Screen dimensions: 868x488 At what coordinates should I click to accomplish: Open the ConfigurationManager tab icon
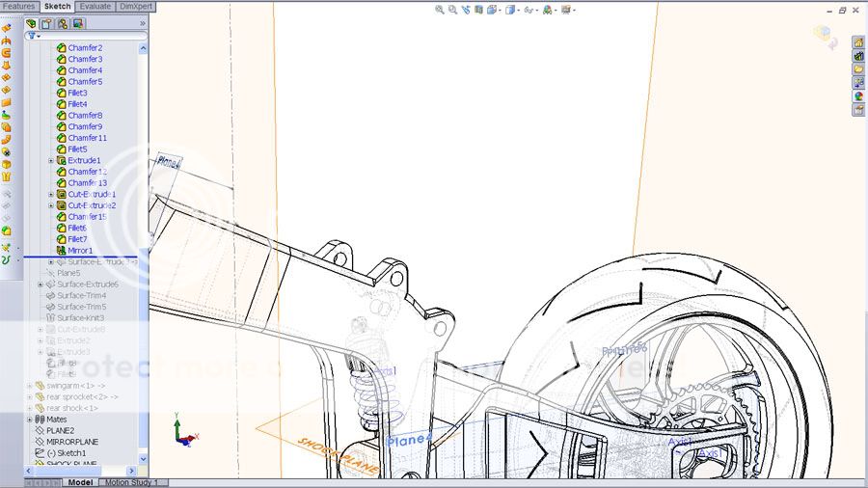63,24
